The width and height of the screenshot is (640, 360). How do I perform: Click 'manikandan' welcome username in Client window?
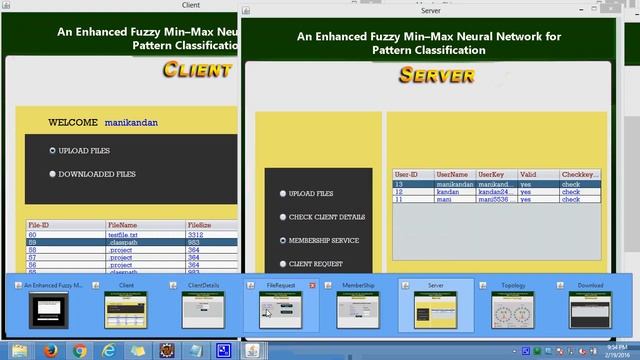(131, 122)
